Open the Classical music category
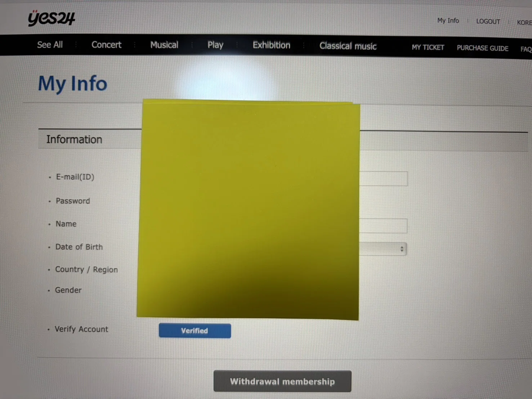Screen dimensions: 532x399 pos(348,46)
